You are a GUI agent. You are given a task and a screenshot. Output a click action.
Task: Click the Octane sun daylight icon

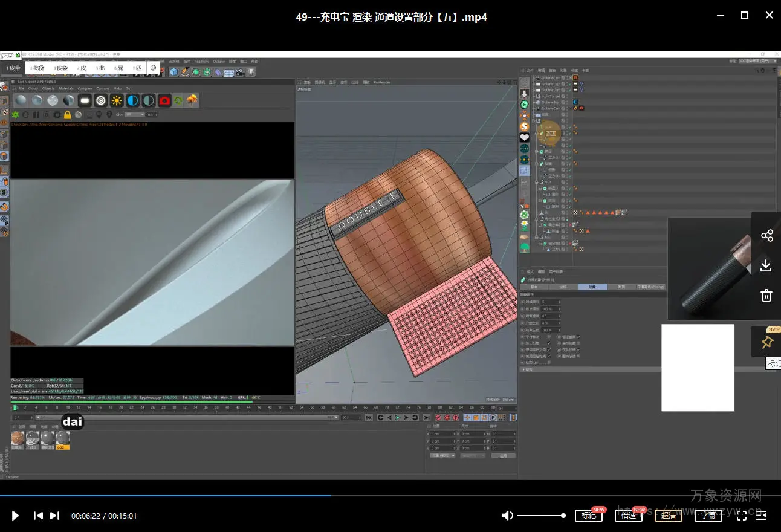tap(117, 100)
